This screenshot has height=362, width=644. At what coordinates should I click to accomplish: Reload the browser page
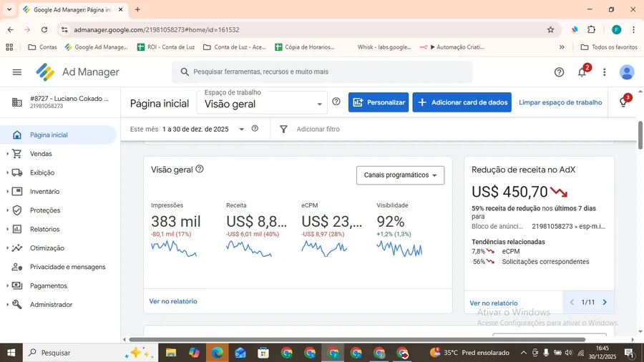[x=44, y=29]
